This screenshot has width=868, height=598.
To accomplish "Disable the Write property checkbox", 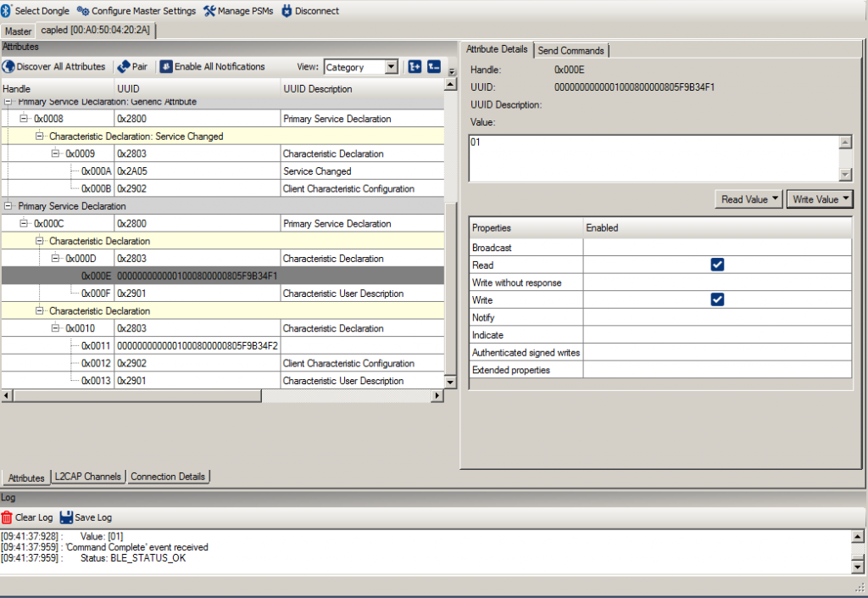I will tap(716, 299).
